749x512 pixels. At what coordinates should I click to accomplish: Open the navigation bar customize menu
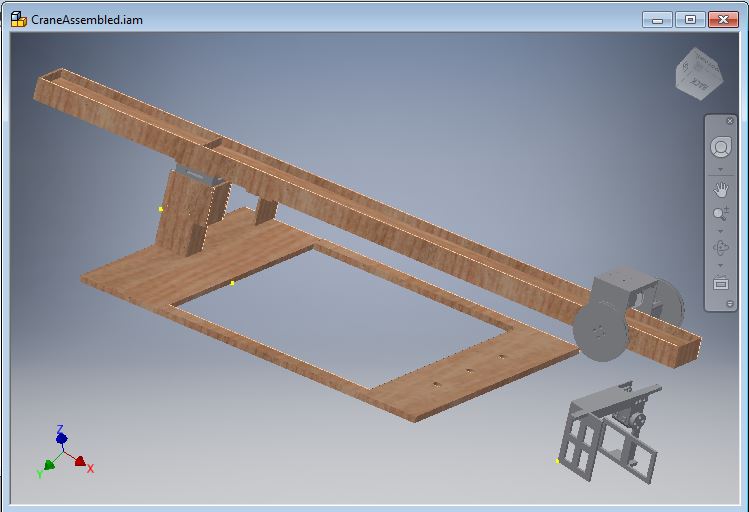coord(730,303)
